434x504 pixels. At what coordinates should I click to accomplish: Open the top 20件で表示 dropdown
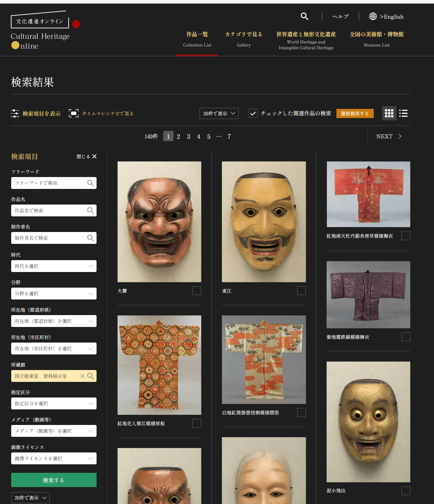click(x=219, y=114)
